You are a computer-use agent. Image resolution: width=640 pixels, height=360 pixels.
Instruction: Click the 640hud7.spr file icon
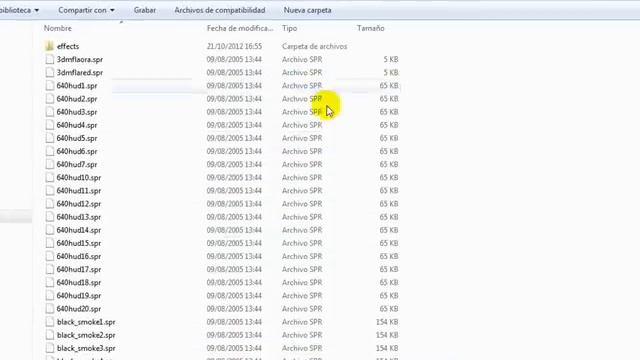50,164
